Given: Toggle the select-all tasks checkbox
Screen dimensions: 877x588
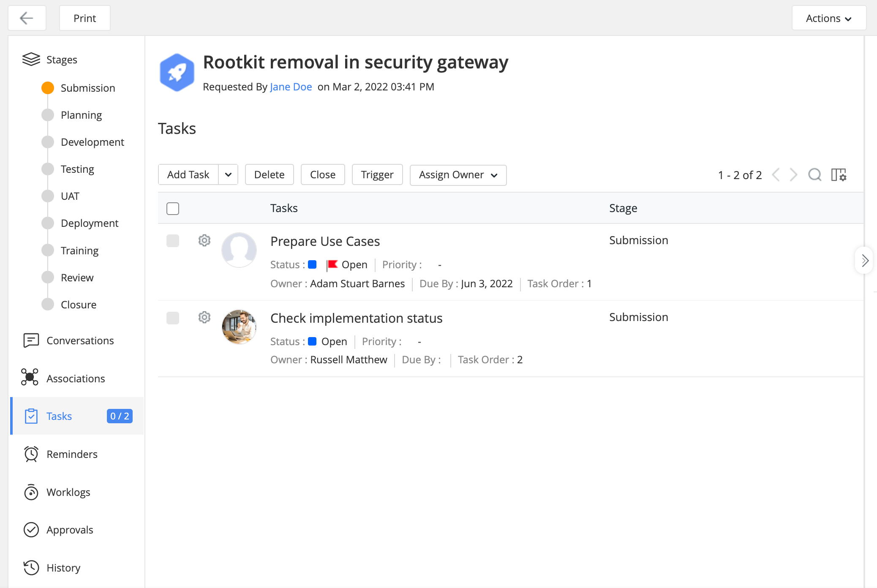Looking at the screenshot, I should click(x=173, y=208).
